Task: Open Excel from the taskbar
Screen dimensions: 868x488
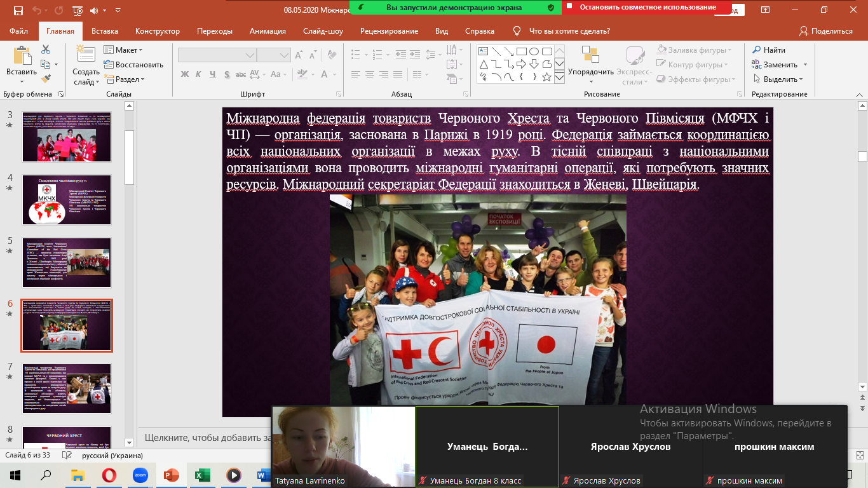Action: click(x=203, y=475)
